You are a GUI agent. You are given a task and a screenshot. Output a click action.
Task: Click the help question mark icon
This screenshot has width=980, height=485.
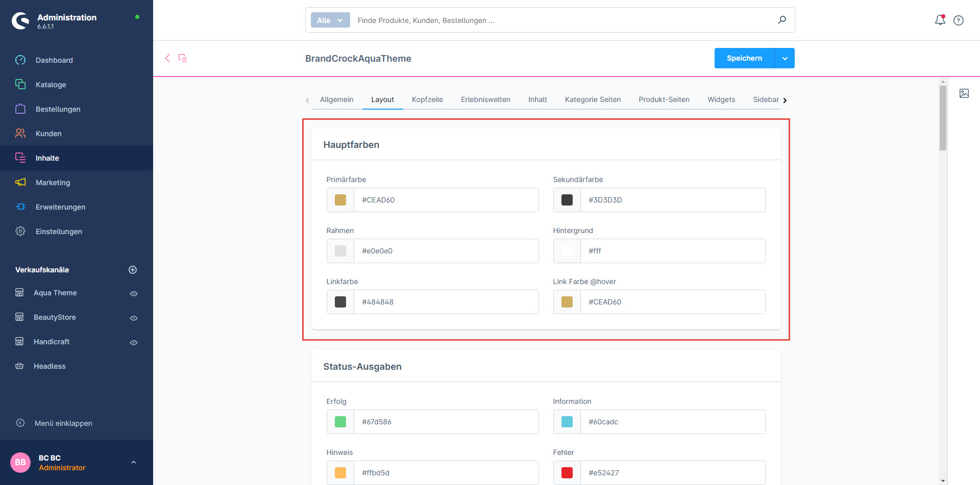point(959,20)
